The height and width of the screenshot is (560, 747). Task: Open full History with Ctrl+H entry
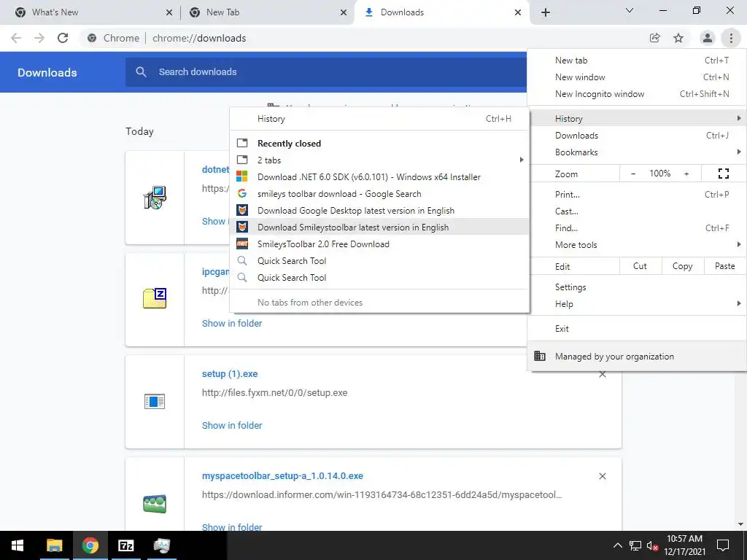coord(379,119)
